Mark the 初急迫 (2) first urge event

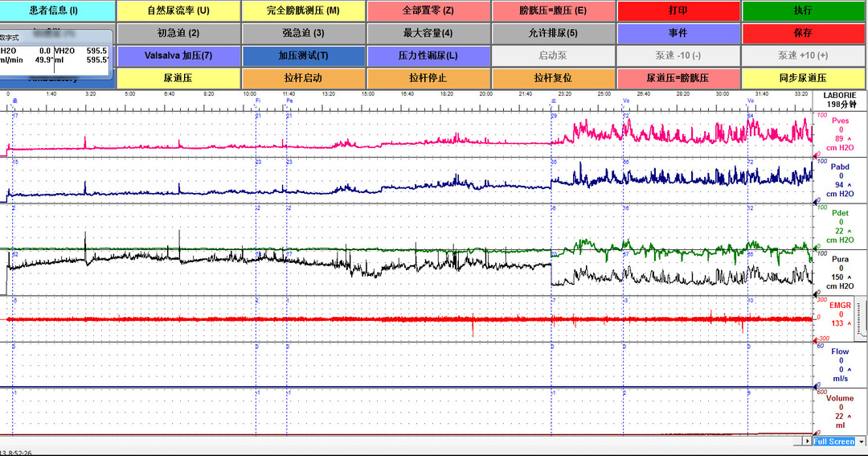178,34
